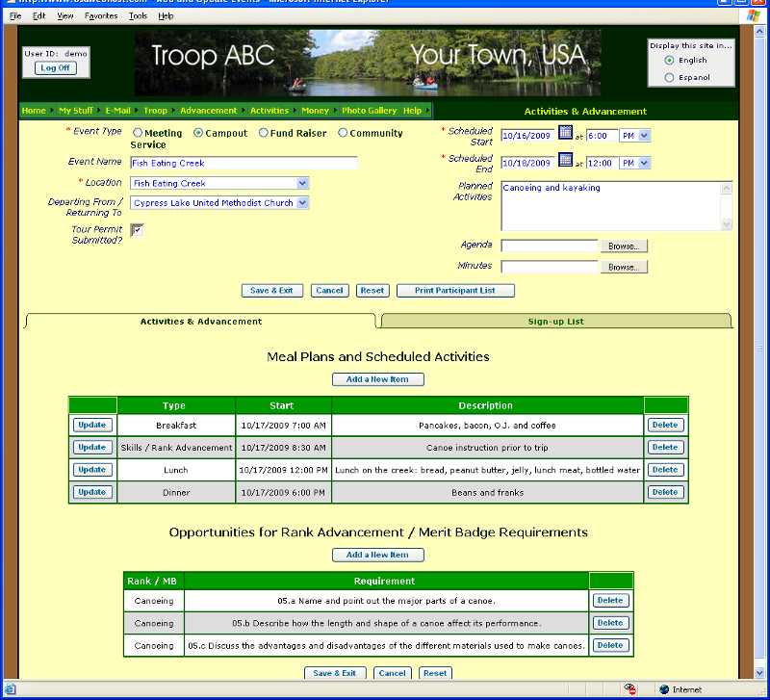Choose English site language

pos(669,61)
